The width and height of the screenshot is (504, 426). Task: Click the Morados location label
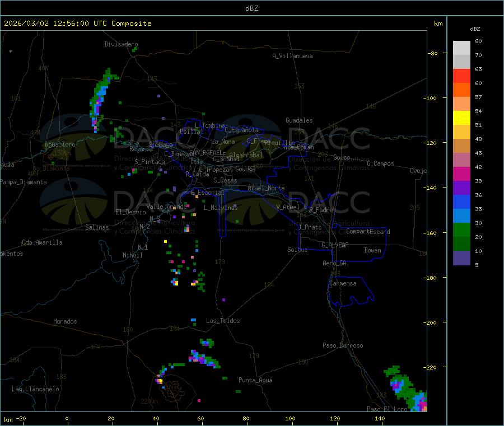[65, 321]
